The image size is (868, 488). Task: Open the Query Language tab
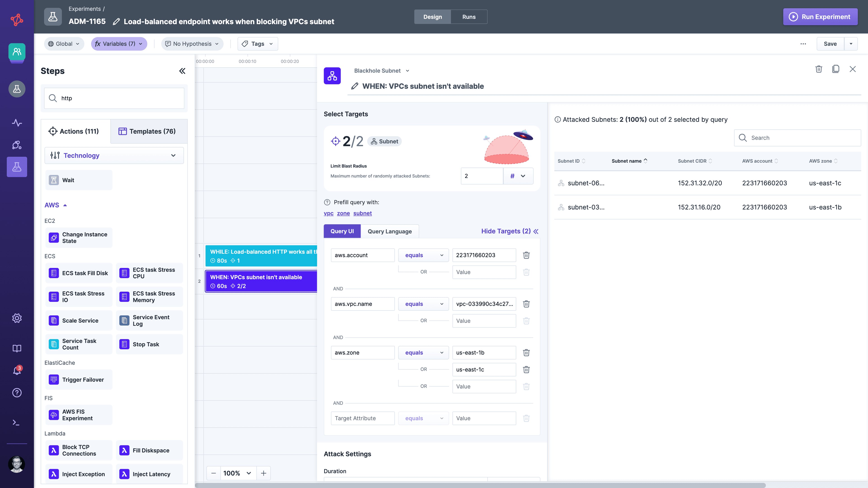pyautogui.click(x=389, y=231)
